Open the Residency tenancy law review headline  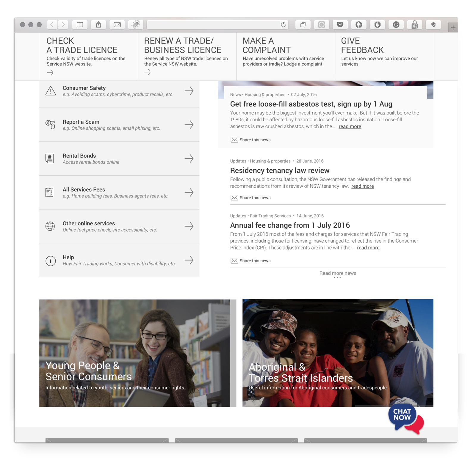pyautogui.click(x=280, y=170)
